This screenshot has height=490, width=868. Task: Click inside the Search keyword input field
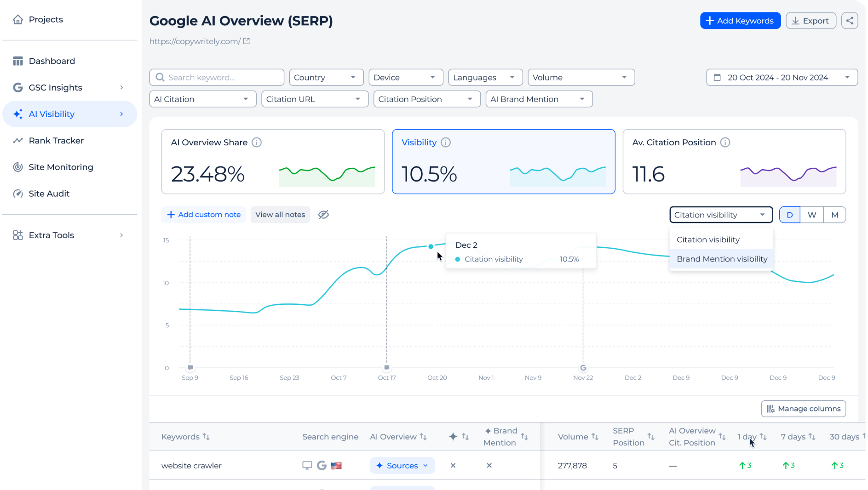(x=216, y=77)
